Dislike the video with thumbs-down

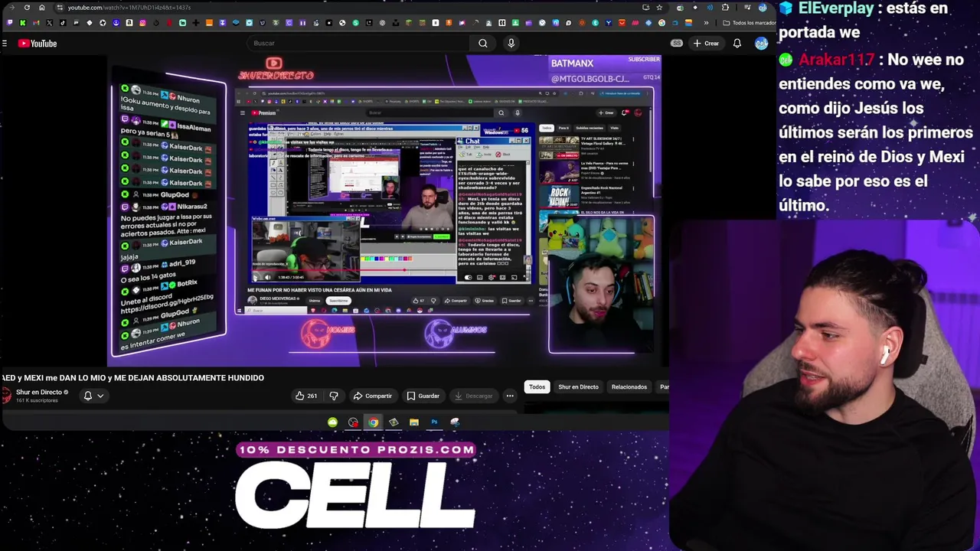click(334, 396)
